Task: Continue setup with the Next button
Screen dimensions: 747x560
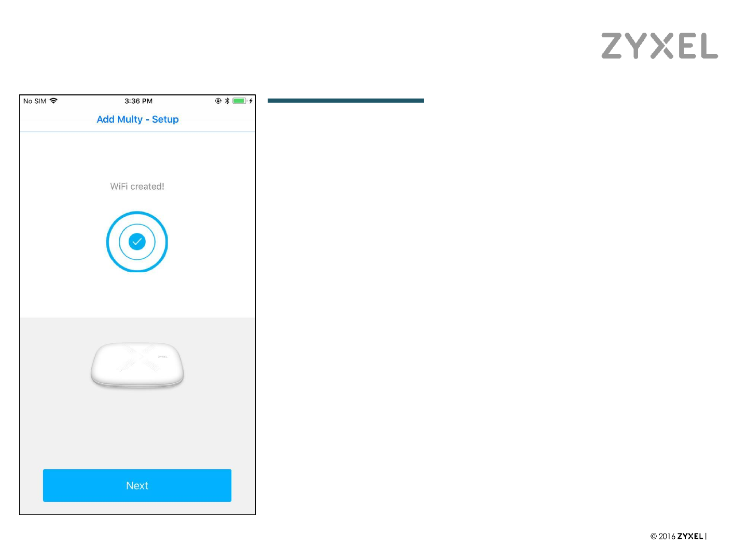Action: (137, 485)
